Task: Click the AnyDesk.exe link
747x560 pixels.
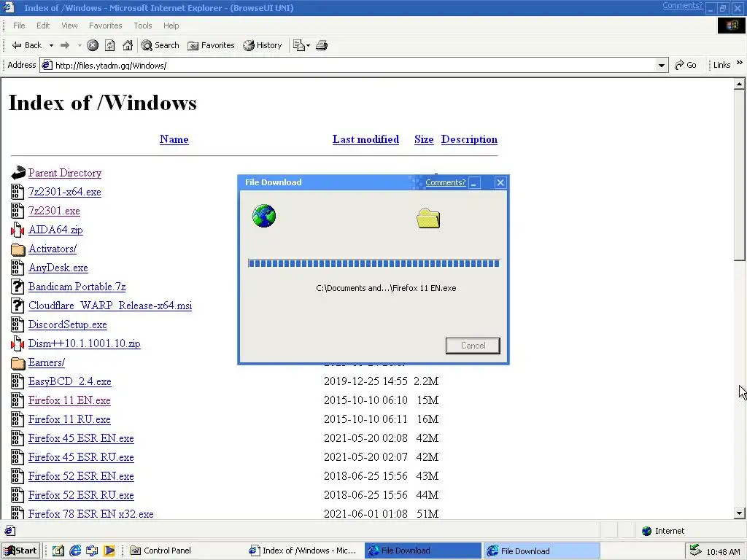Action: click(x=58, y=268)
